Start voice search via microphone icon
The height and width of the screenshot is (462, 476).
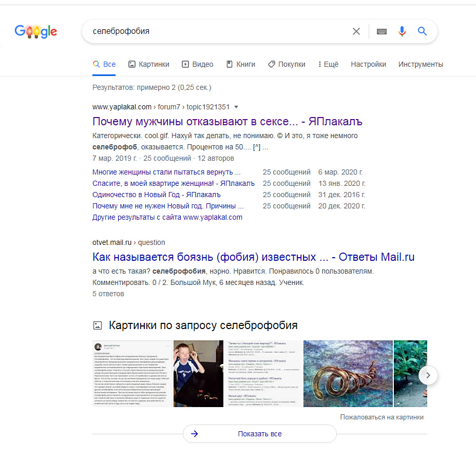(x=402, y=31)
